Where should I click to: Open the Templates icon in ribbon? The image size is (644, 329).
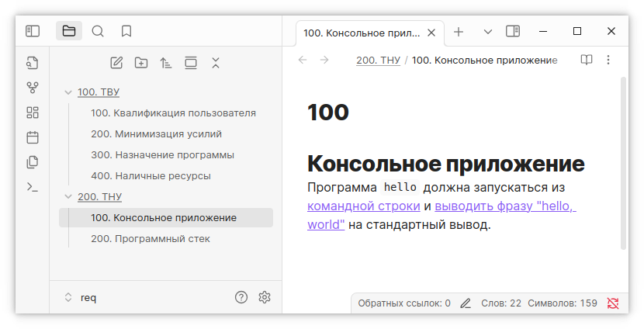(x=32, y=162)
